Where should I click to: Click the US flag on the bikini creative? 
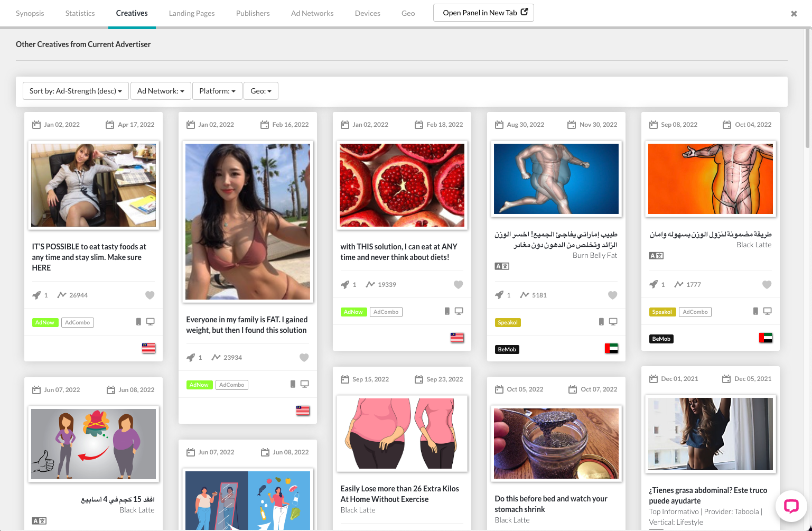[303, 411]
